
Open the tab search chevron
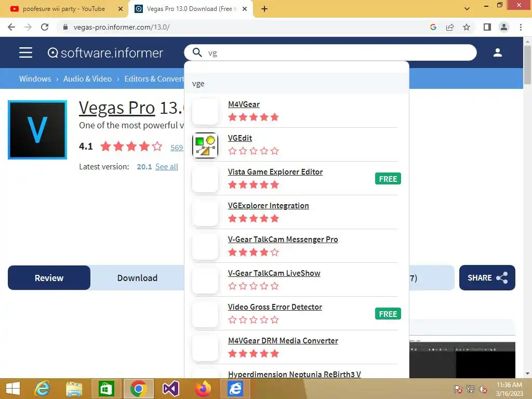click(x=467, y=9)
